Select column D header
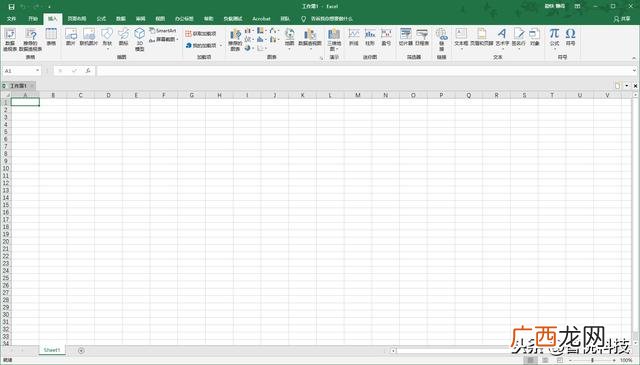Viewport: 640px width, 365px height. click(x=108, y=95)
